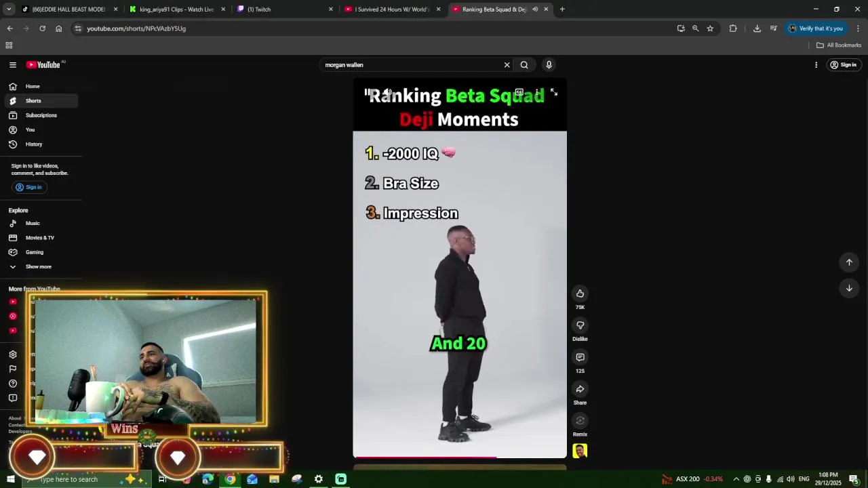Screen dimensions: 868x488
Task: Open the YouTube hamburger guide menu
Action: coord(13,65)
